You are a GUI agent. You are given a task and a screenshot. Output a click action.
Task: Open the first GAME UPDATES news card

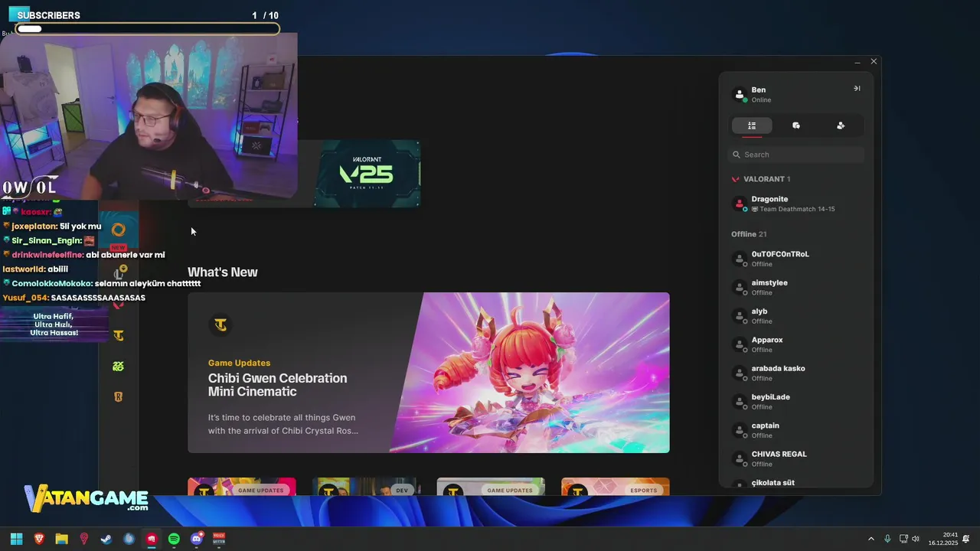pos(242,487)
